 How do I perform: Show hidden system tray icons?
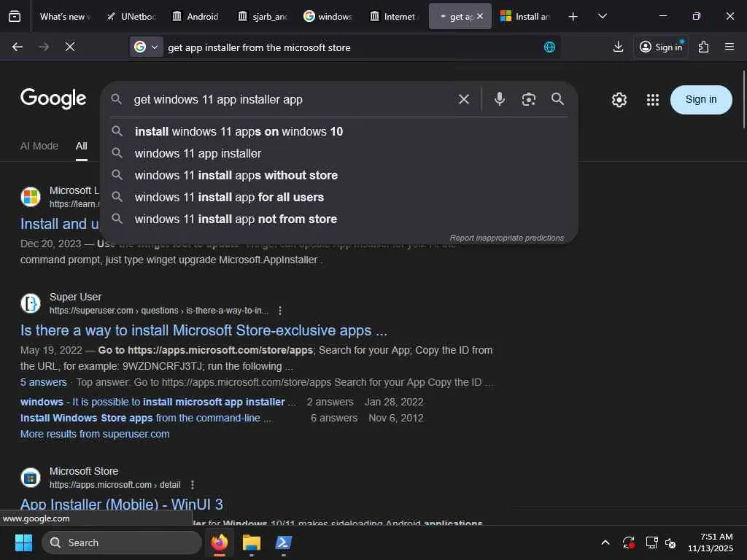(605, 542)
